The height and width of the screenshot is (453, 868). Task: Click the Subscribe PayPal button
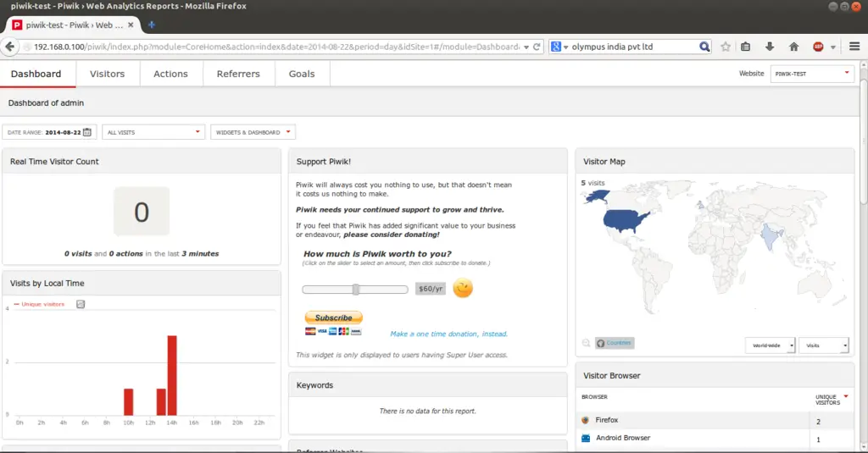tap(333, 318)
